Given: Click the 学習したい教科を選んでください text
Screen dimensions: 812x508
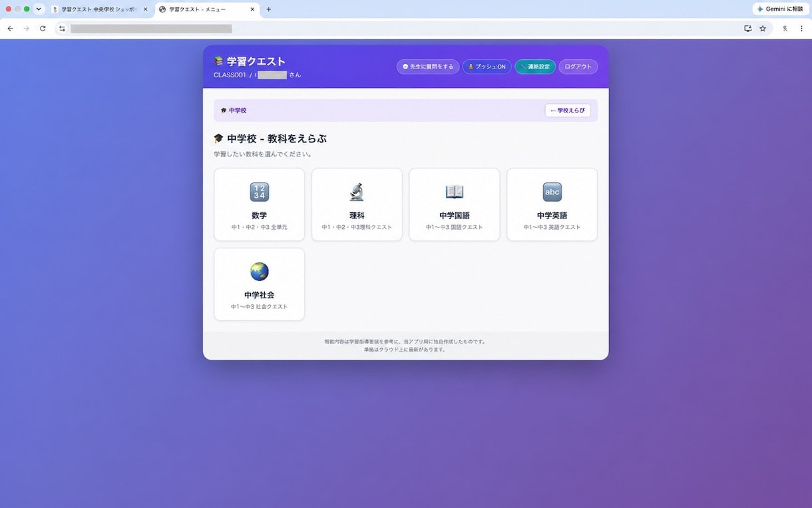Looking at the screenshot, I should click(264, 154).
